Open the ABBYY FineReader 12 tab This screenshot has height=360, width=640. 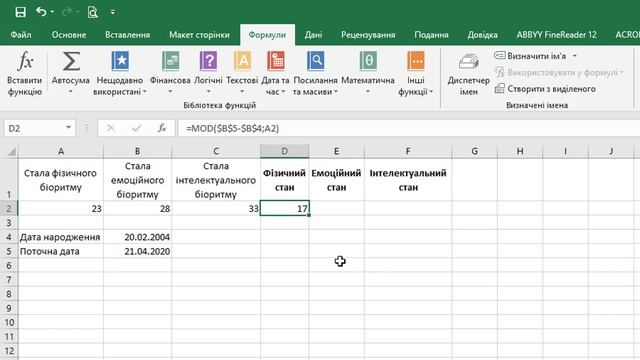click(x=556, y=35)
